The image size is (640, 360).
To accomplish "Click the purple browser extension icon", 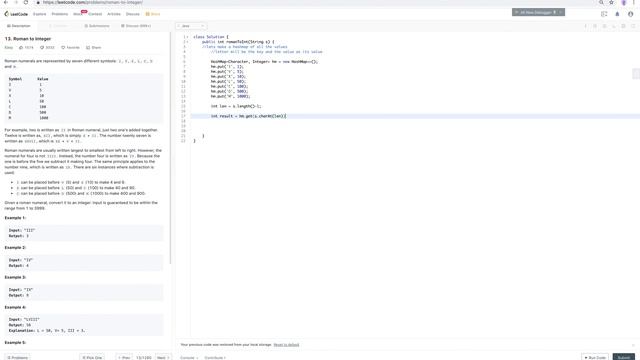I will 624,2.
